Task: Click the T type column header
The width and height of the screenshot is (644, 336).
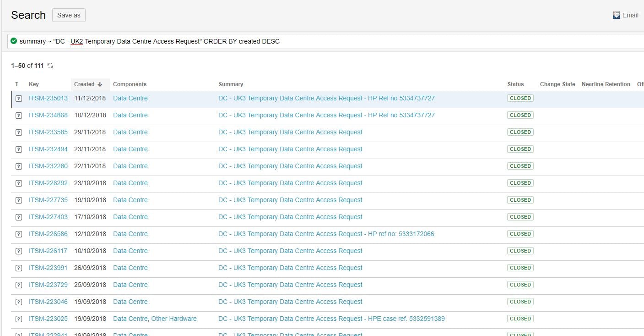Action: pos(17,84)
